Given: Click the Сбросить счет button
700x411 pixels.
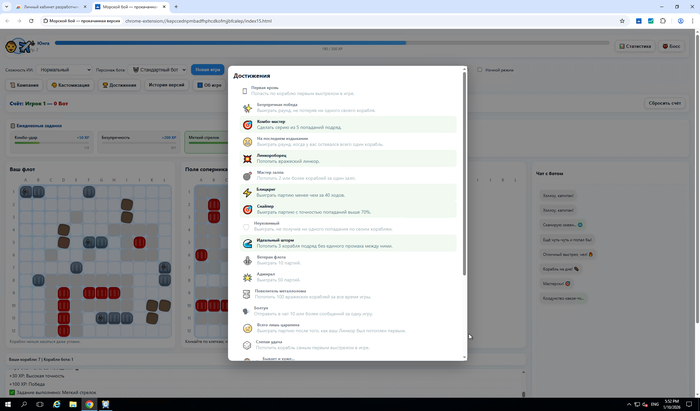Looking at the screenshot, I should 664,103.
